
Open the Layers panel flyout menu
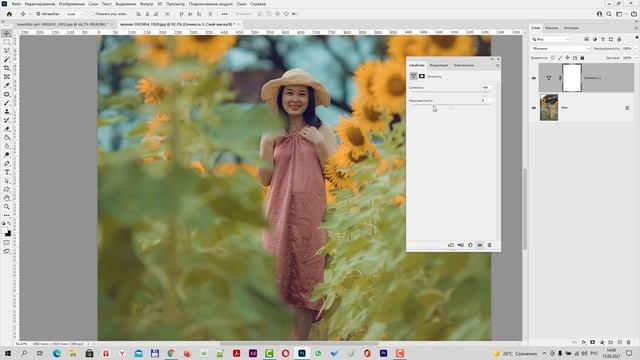click(636, 28)
